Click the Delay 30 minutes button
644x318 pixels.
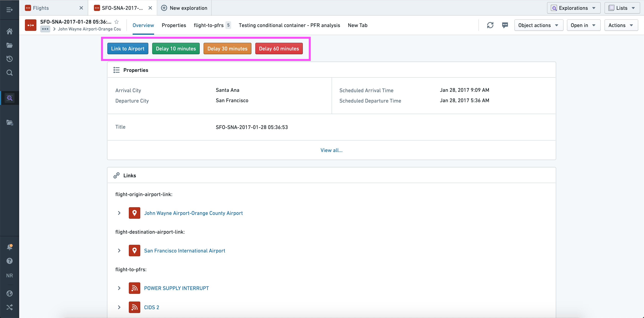227,48
